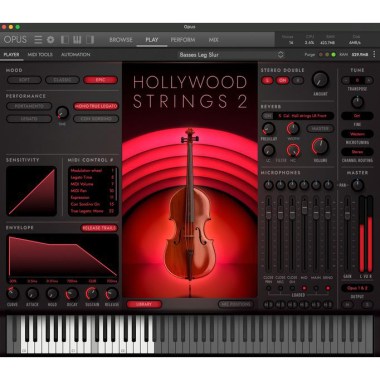Image resolution: width=380 pixels, height=380 pixels.
Task: Toggle the left sidebar panel icon
Action: point(65,40)
